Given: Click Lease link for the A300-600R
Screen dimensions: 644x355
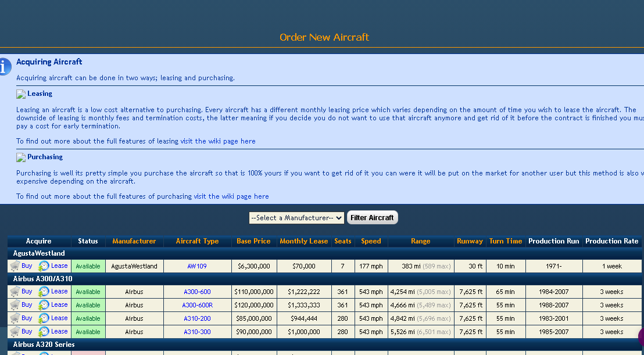Looking at the screenshot, I should tap(59, 304).
